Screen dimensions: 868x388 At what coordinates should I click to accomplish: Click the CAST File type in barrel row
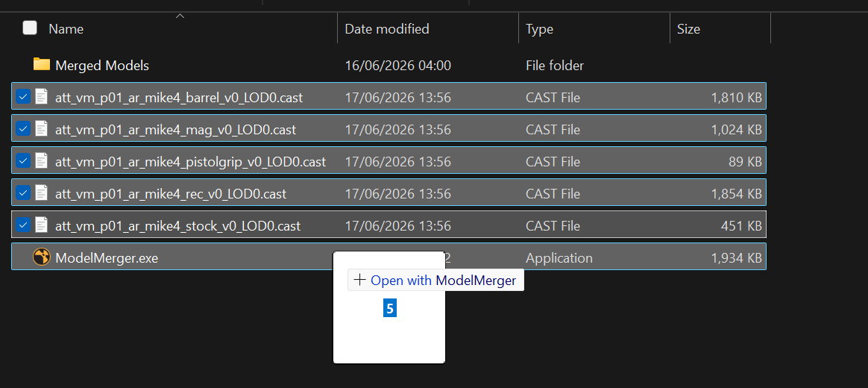pos(553,98)
